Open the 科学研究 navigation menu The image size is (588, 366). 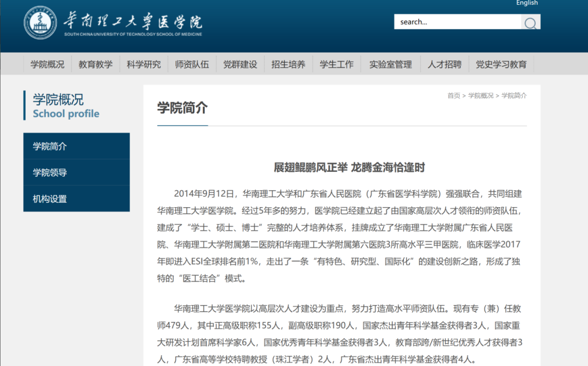point(144,64)
